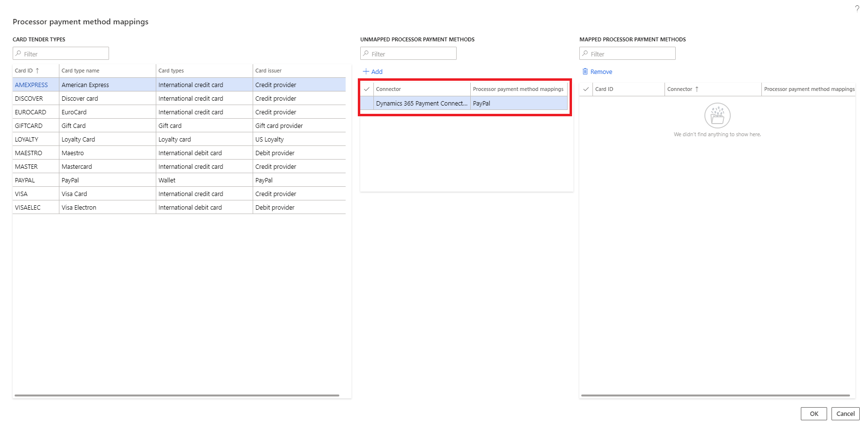
Task: Click the Gift card provider issuer cell
Action: click(299, 126)
